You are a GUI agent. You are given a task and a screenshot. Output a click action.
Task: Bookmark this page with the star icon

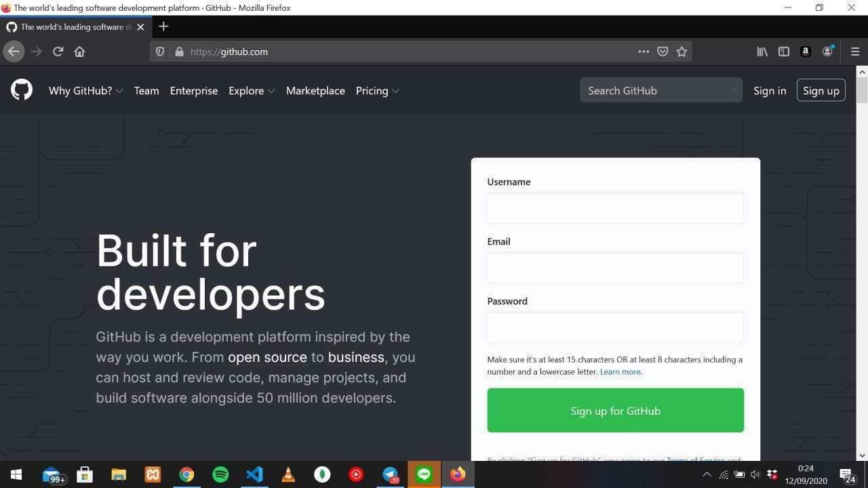(682, 52)
